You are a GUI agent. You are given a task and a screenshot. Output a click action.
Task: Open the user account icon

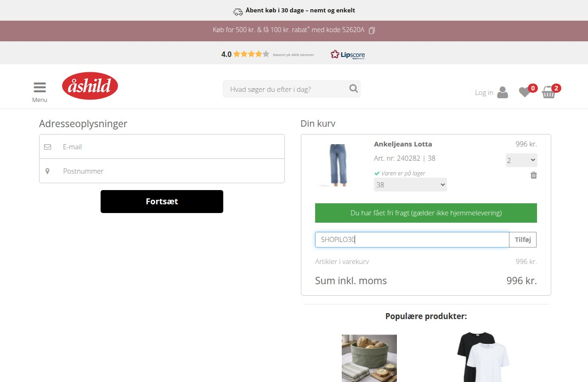click(x=503, y=92)
